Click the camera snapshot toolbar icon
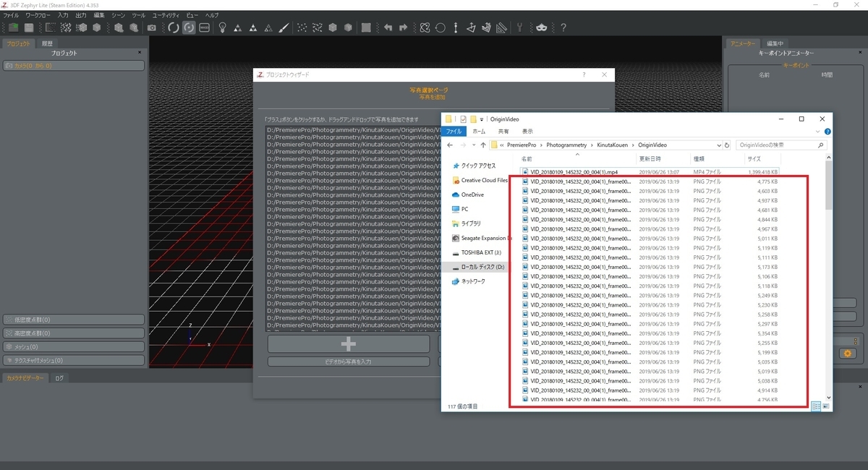Screen dimensions: 868x470 click(x=152, y=27)
